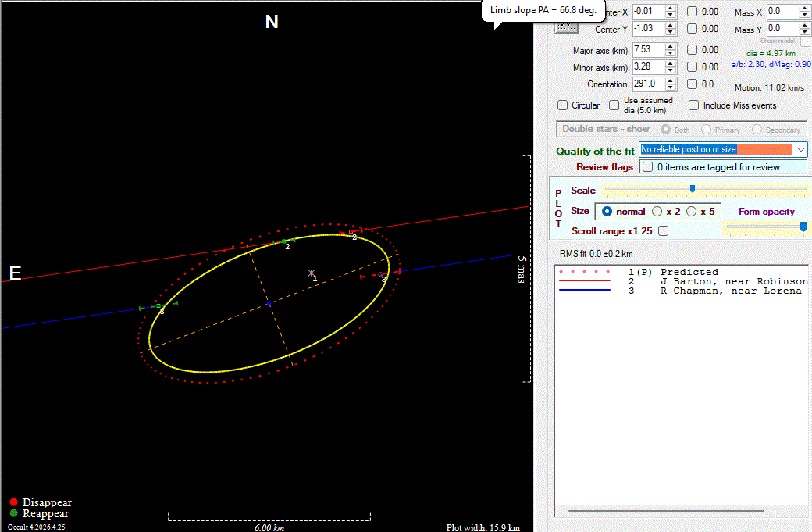Click chord 3 red disappear marker
Viewport: 812px width, 532px height.
pos(381,274)
